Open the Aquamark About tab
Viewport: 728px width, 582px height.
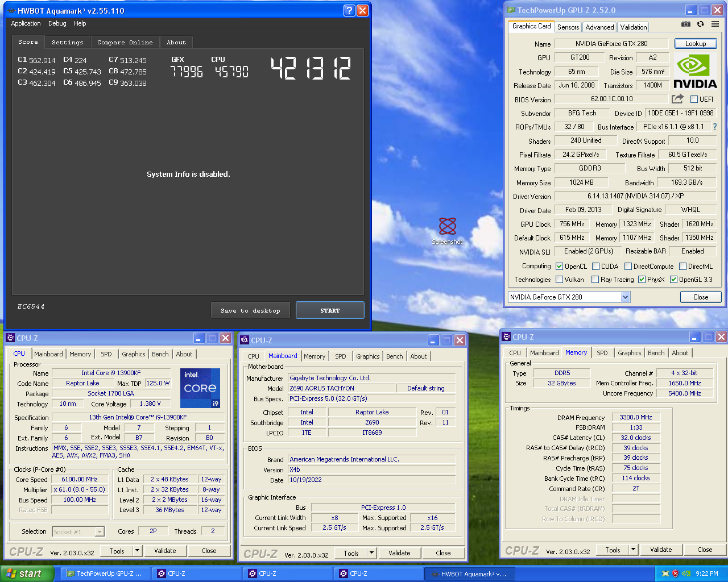point(176,42)
